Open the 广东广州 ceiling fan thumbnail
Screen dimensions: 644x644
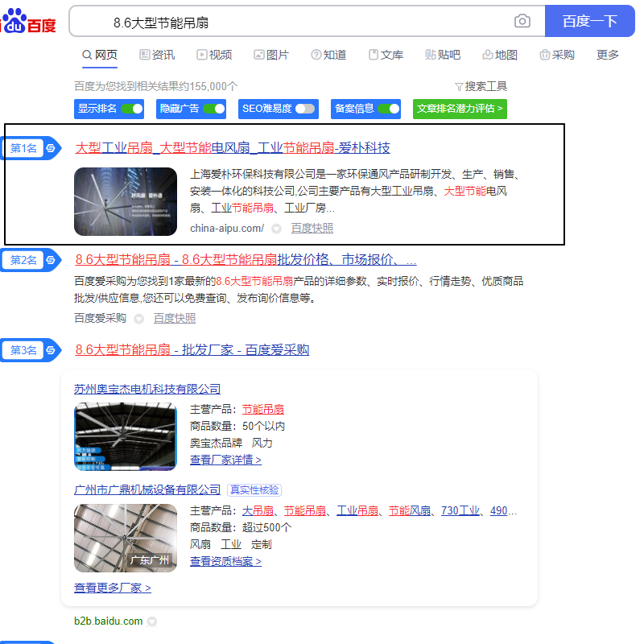[x=126, y=538]
